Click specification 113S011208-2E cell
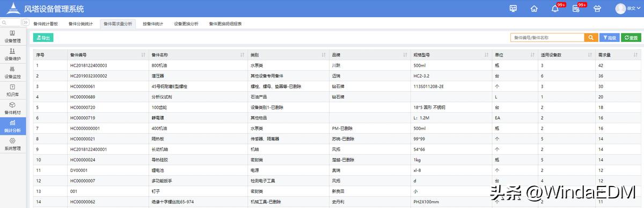 pos(429,86)
